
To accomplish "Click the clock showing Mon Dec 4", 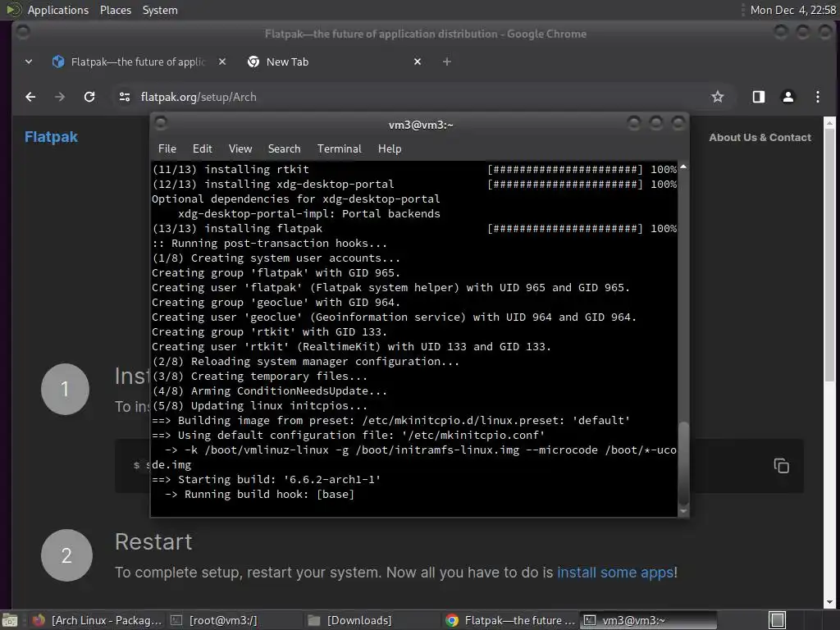I will point(793,10).
